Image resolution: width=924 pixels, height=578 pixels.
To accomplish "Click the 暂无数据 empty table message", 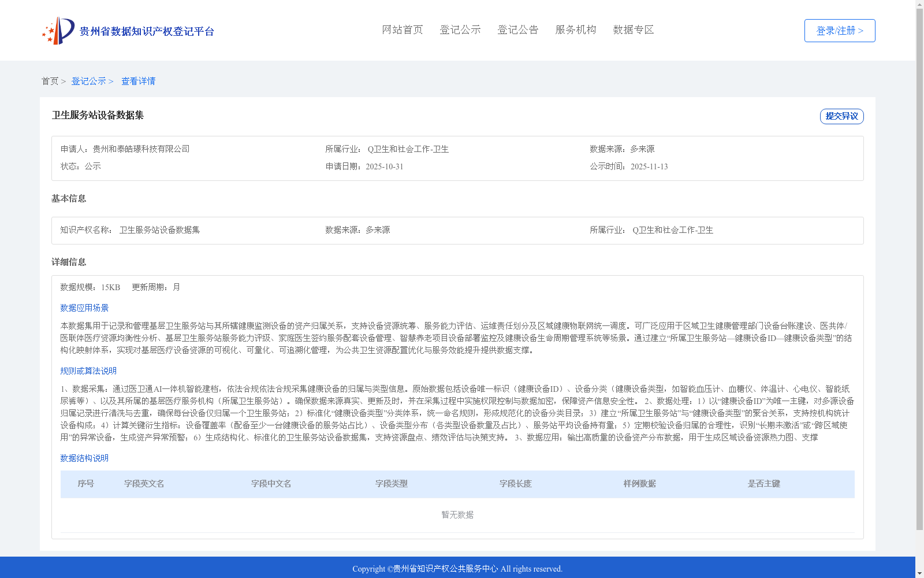I will tap(457, 515).
